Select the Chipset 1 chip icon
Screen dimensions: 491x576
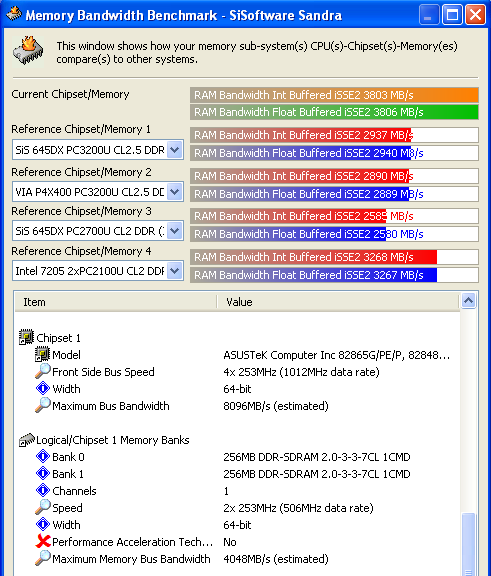pos(26,337)
